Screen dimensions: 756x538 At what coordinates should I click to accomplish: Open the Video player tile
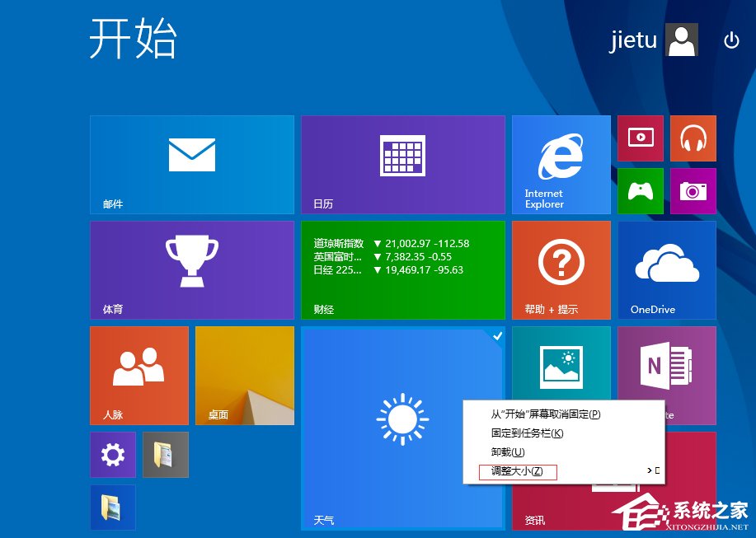[x=640, y=138]
